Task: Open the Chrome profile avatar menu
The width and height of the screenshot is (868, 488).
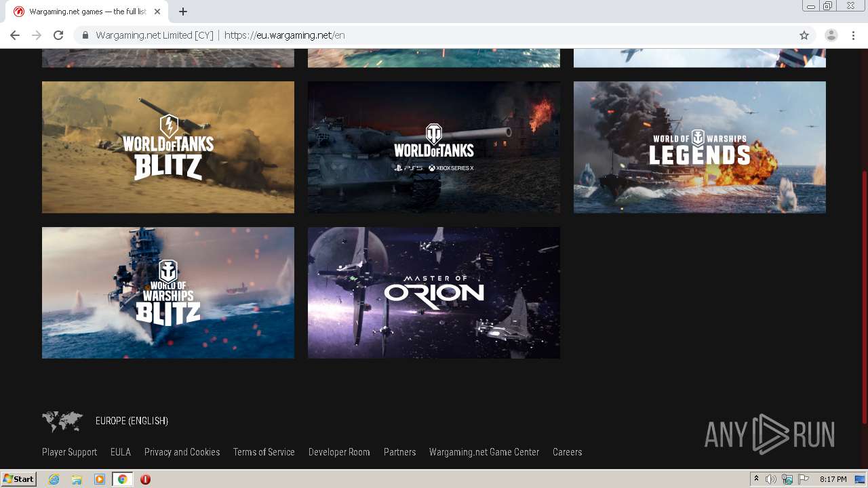Action: click(x=831, y=35)
